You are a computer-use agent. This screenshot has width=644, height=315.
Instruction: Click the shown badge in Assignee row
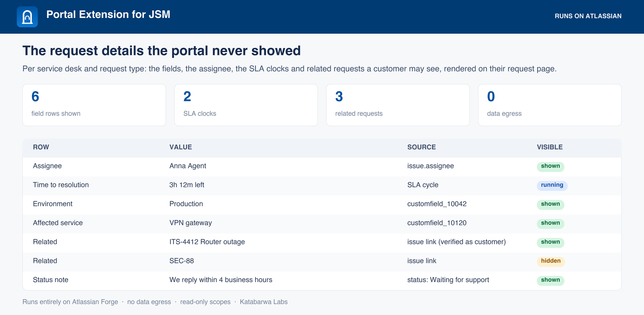551,166
